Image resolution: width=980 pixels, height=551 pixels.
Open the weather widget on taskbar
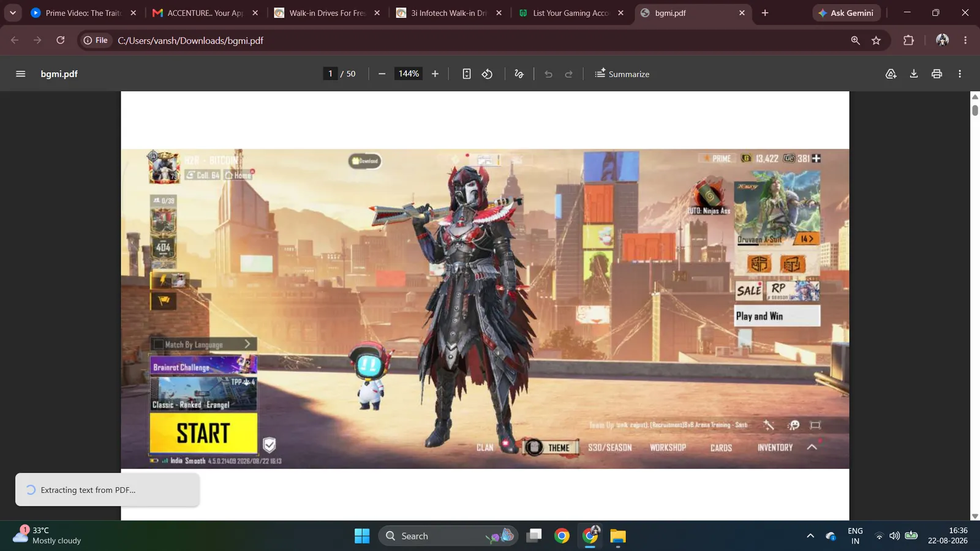click(x=48, y=535)
